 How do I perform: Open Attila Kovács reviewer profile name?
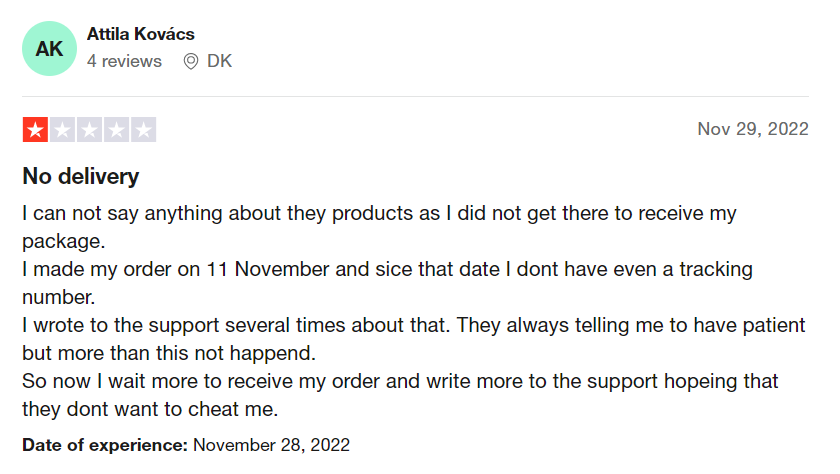coord(141,34)
